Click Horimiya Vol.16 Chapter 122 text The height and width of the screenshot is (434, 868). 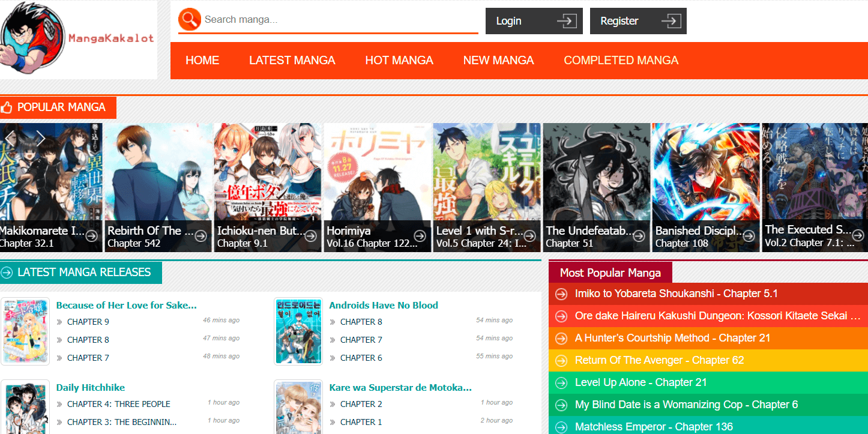[372, 244]
